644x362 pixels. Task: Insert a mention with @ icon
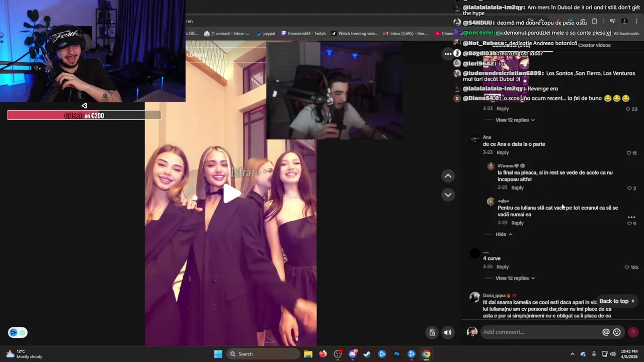(x=606, y=332)
